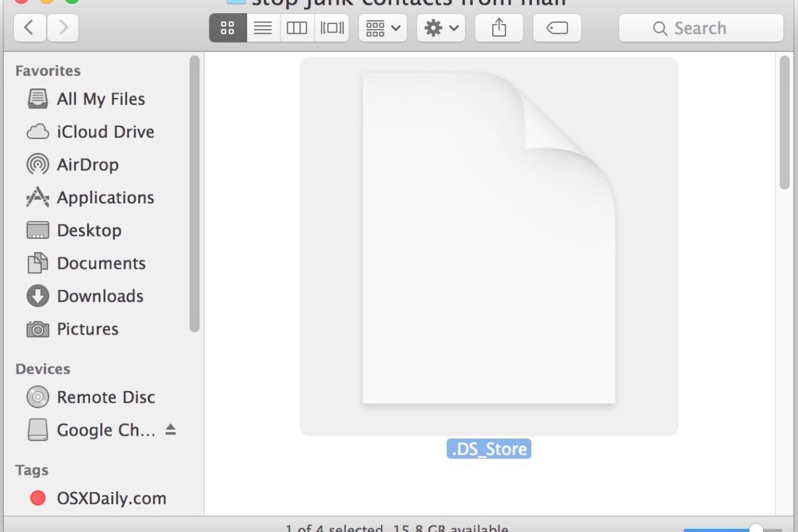Click the Edit Tags toolbar button

(x=557, y=28)
